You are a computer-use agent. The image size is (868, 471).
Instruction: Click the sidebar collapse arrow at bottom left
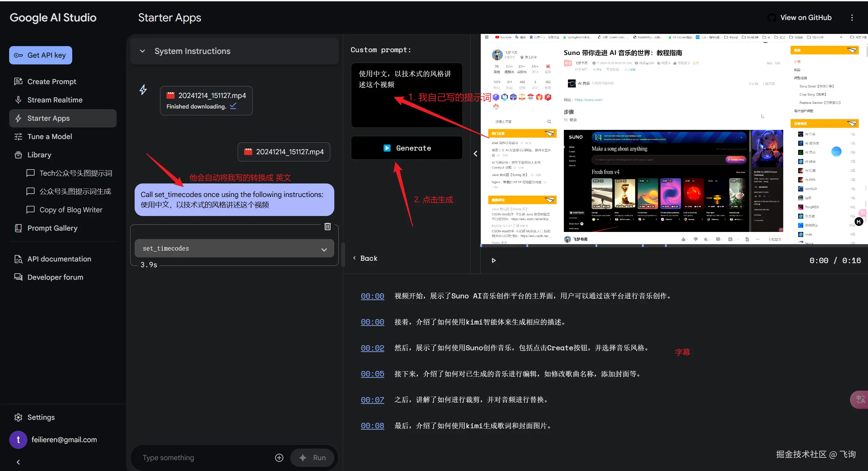(x=18, y=462)
